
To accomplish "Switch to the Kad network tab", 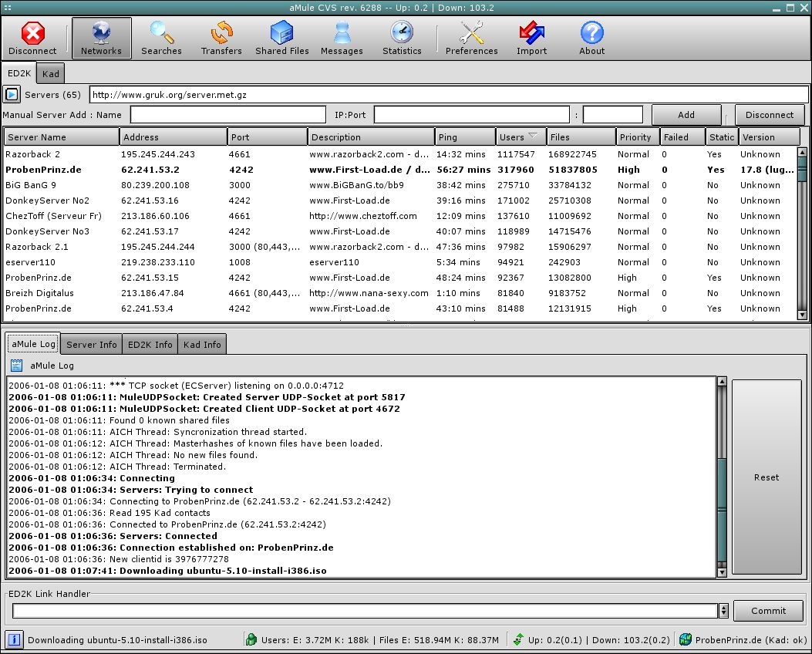I will [x=51, y=73].
